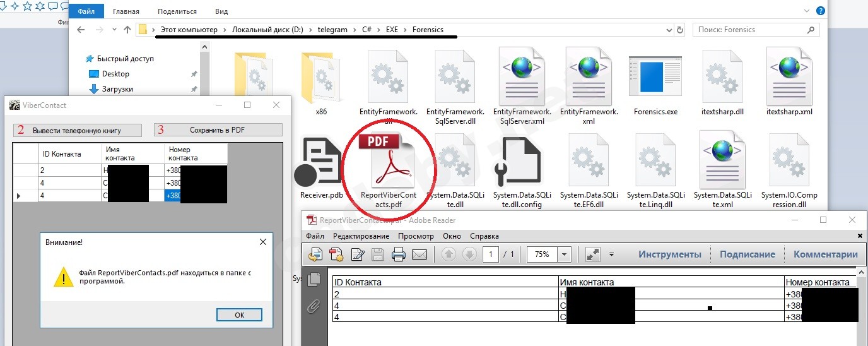
Task: Click Adobe Reader email envelope icon
Action: (419, 254)
